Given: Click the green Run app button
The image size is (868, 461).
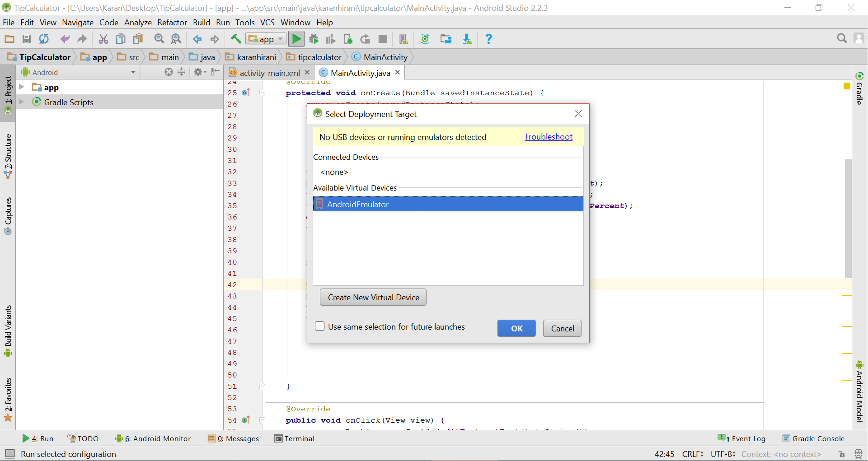Looking at the screenshot, I should 296,39.
